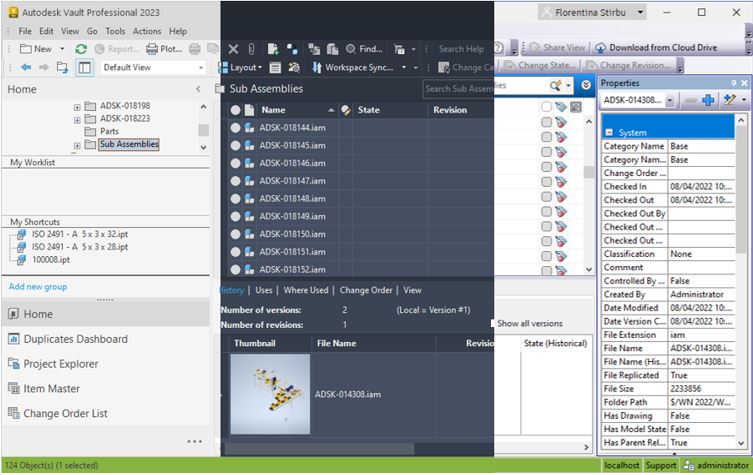Viewport: 753px width, 475px height.
Task: Open the Tools menu
Action: (115, 31)
